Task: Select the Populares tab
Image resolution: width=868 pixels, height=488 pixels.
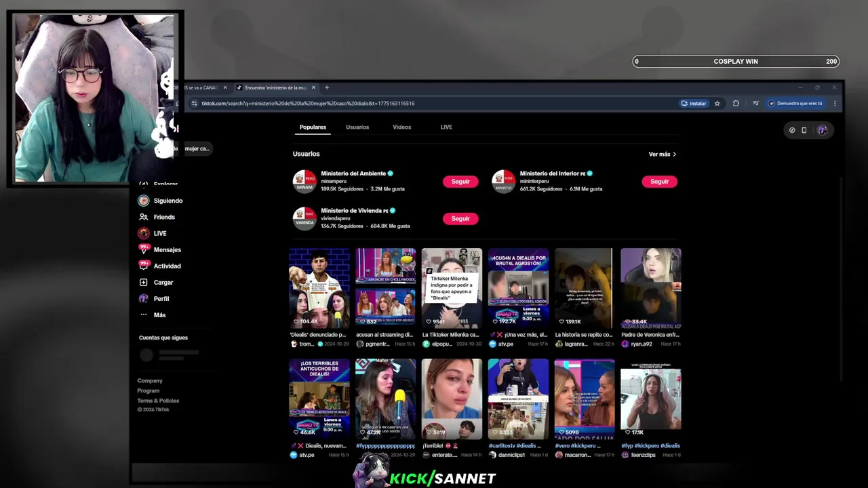Action: pos(313,127)
